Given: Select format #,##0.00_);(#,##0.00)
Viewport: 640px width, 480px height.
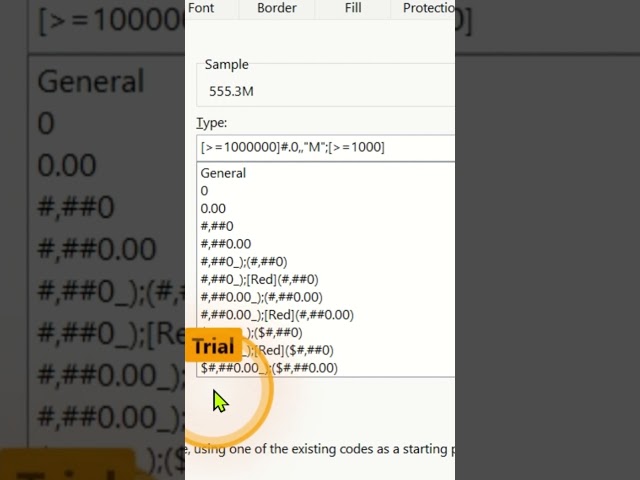Looking at the screenshot, I should click(261, 297).
